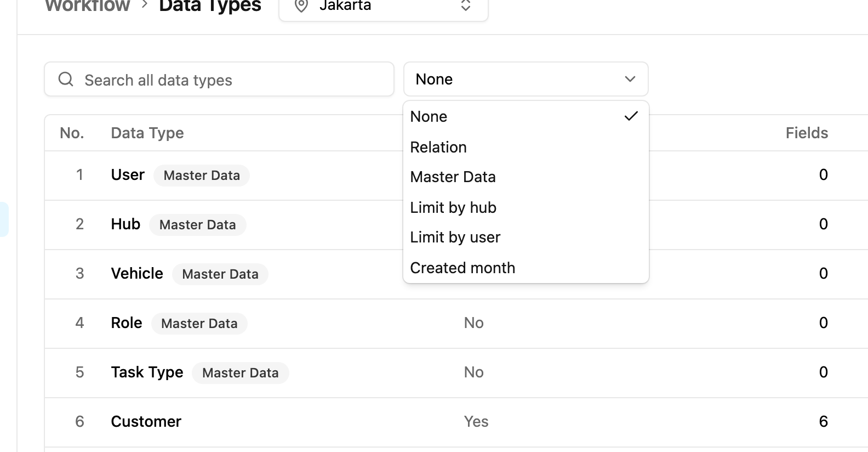Click the Master Data badge beside Vehicle
This screenshot has height=452, width=868.
(x=220, y=274)
